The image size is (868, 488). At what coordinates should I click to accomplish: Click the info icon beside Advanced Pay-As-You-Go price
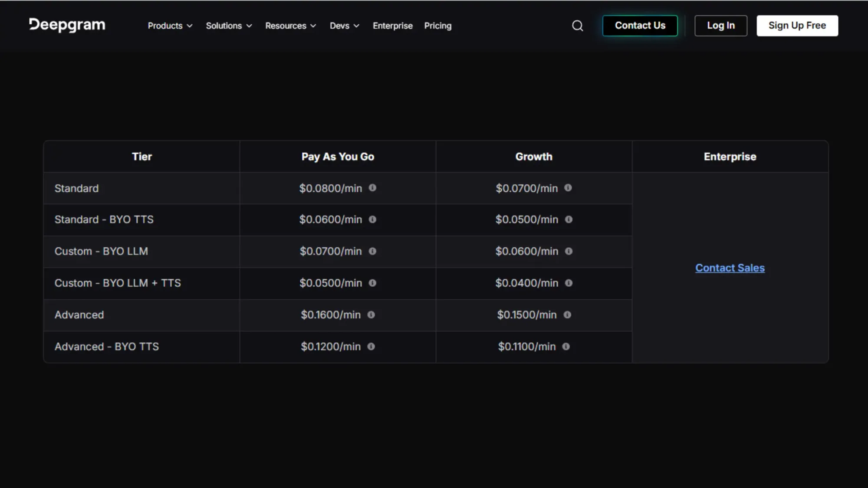point(371,315)
